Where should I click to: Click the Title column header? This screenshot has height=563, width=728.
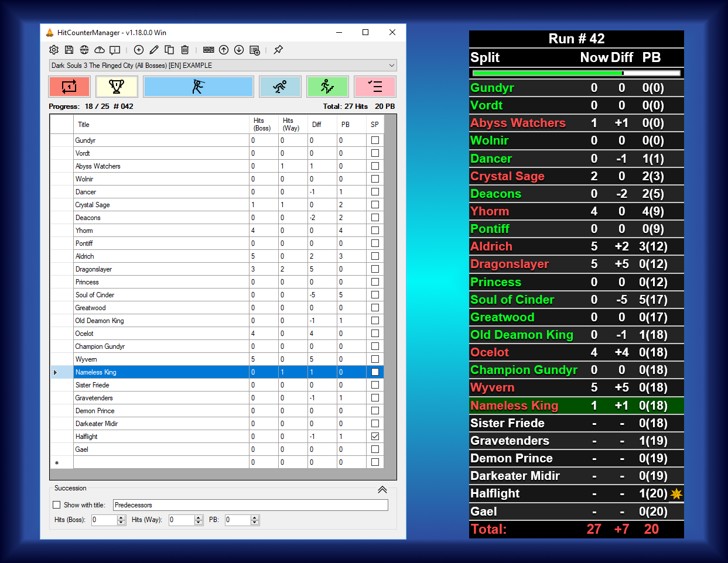pyautogui.click(x=161, y=125)
